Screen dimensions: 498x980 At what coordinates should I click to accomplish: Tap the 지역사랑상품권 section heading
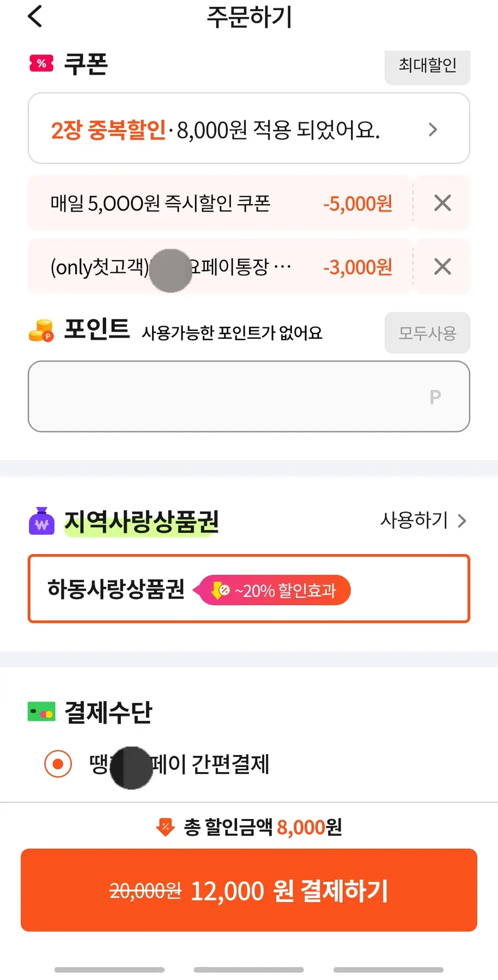[x=142, y=522]
